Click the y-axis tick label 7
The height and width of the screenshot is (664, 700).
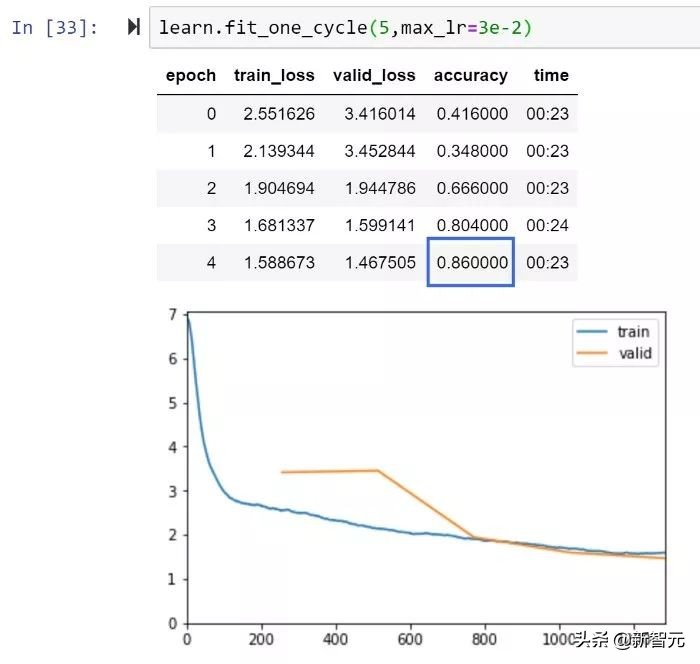[173, 315]
